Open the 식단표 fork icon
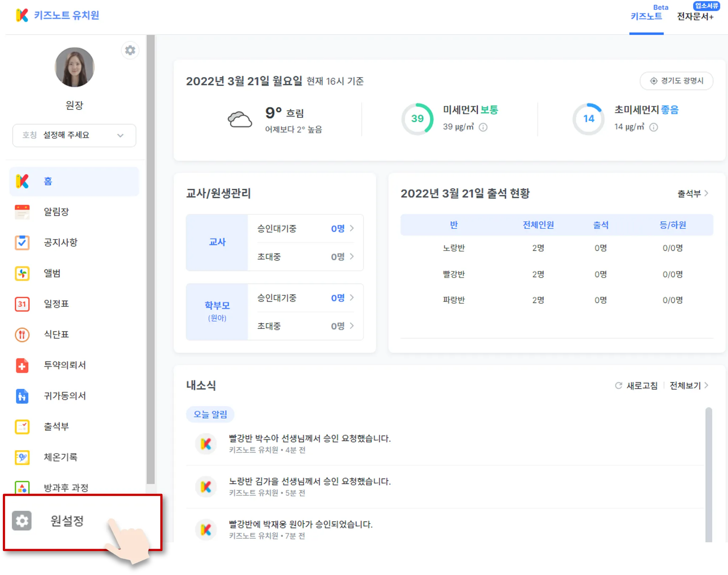This screenshot has height=575, width=728. (x=22, y=335)
